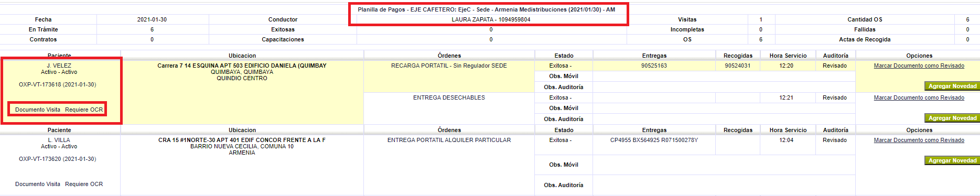This screenshot has width=980, height=196.
Task: Click pickup number 90524031
Action: coord(738,66)
